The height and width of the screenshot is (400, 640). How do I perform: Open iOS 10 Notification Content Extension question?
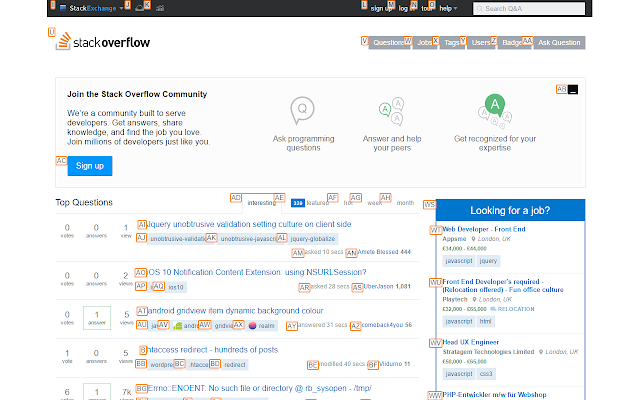coord(256,272)
